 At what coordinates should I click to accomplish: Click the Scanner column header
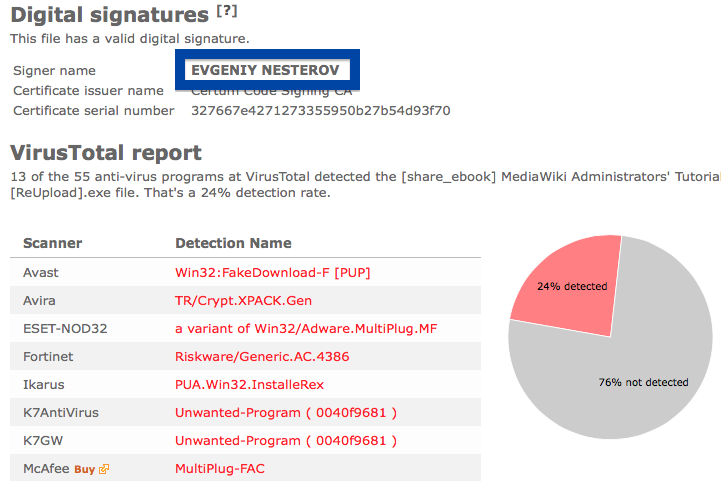point(52,243)
